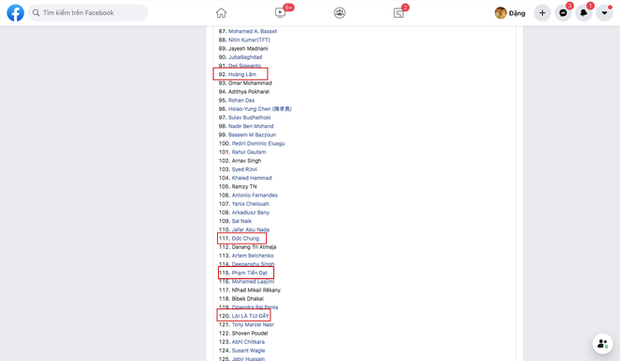This screenshot has height=361, width=620.
Task: Open Artem Belchenko profile link
Action: [253, 256]
